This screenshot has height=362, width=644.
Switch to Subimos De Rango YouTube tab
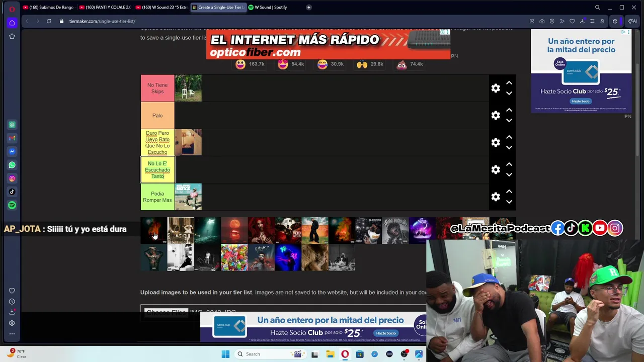(49, 8)
